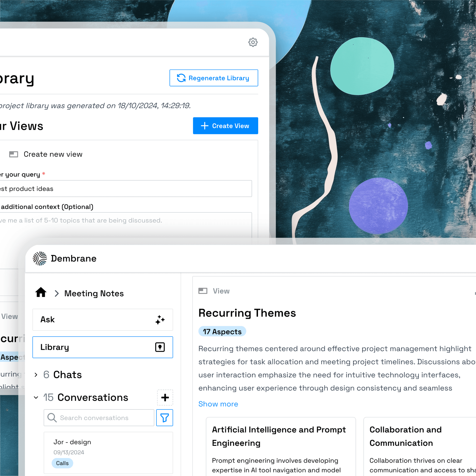Click the filter icon in conversations

click(165, 418)
